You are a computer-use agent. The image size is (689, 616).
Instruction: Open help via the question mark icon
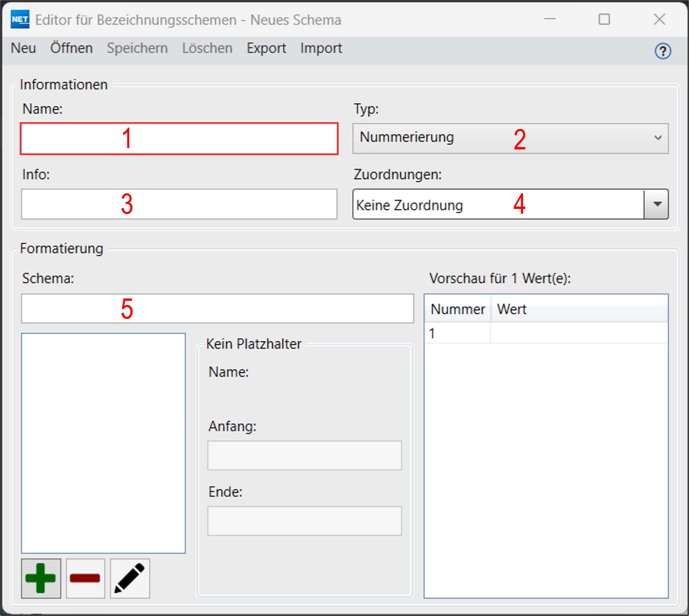[662, 51]
